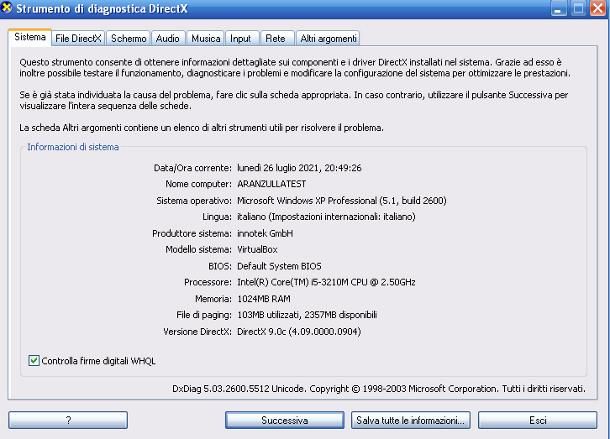Click system model value 'VirtualBox'
610x439 pixels.
257,249
